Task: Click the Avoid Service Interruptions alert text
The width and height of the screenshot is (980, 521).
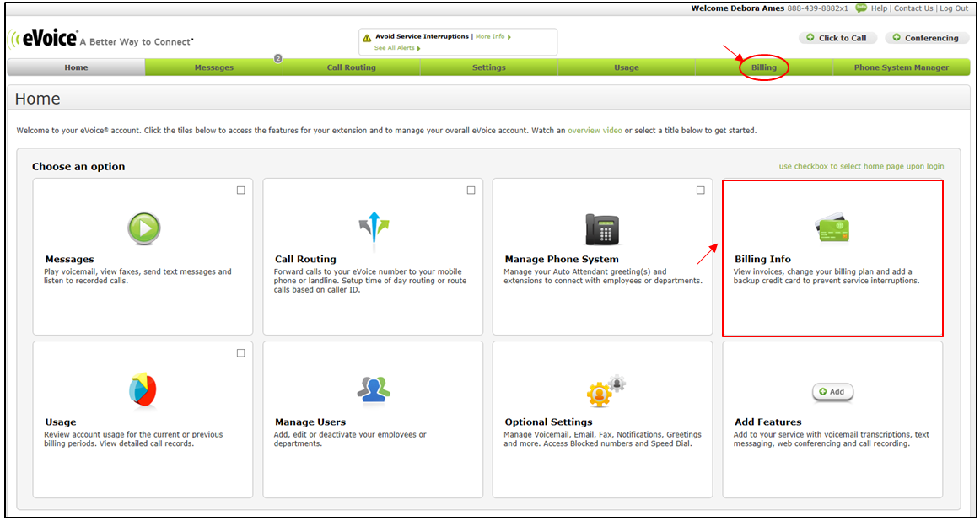Action: coord(422,37)
